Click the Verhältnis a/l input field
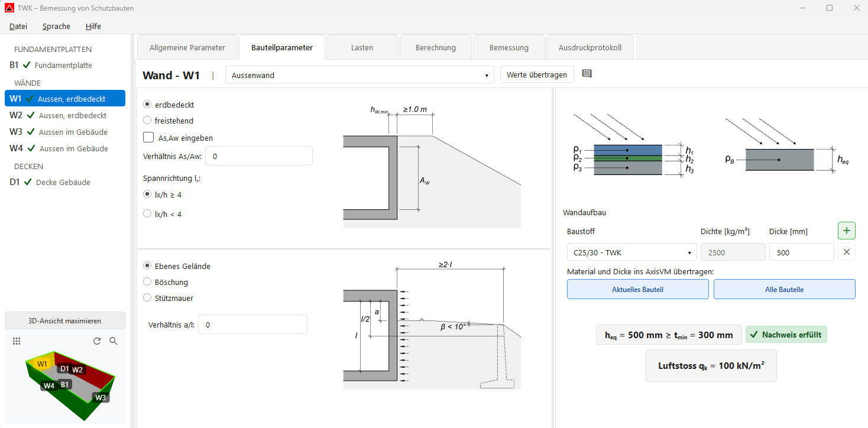The width and height of the screenshot is (868, 428). [252, 324]
